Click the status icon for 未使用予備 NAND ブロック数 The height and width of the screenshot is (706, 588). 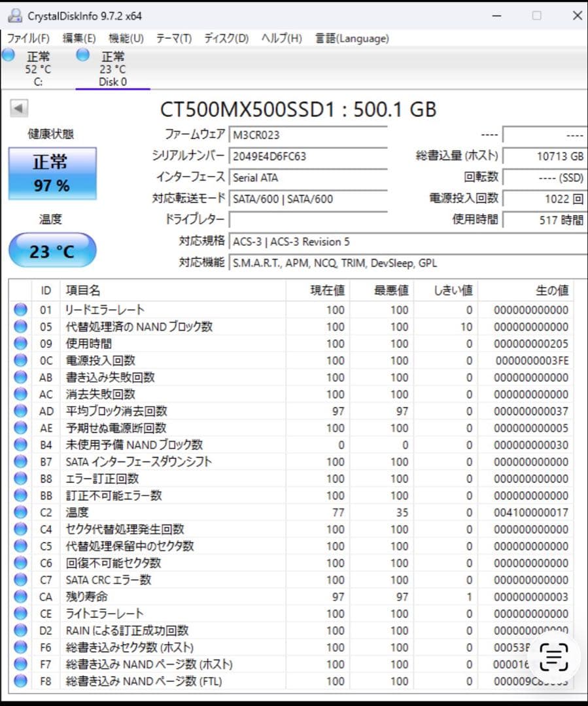(x=20, y=445)
